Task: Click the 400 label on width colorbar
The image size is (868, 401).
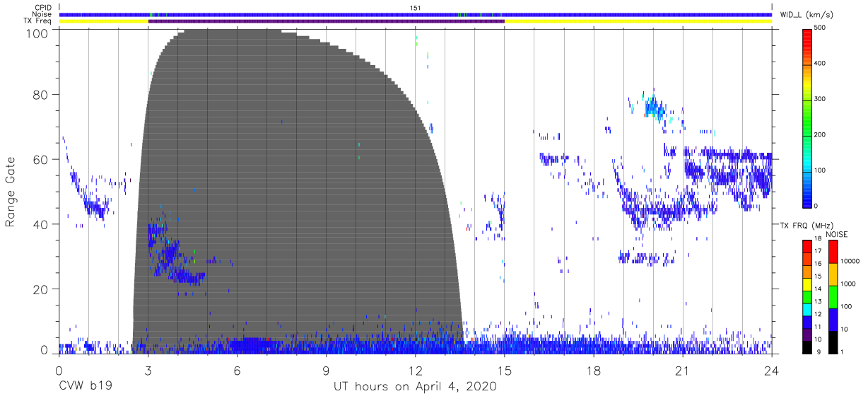Action: click(x=821, y=64)
